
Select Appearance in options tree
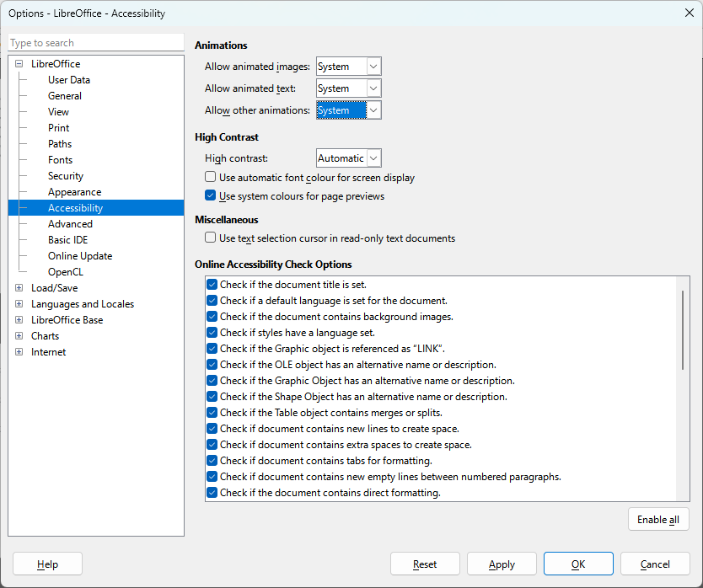click(74, 192)
